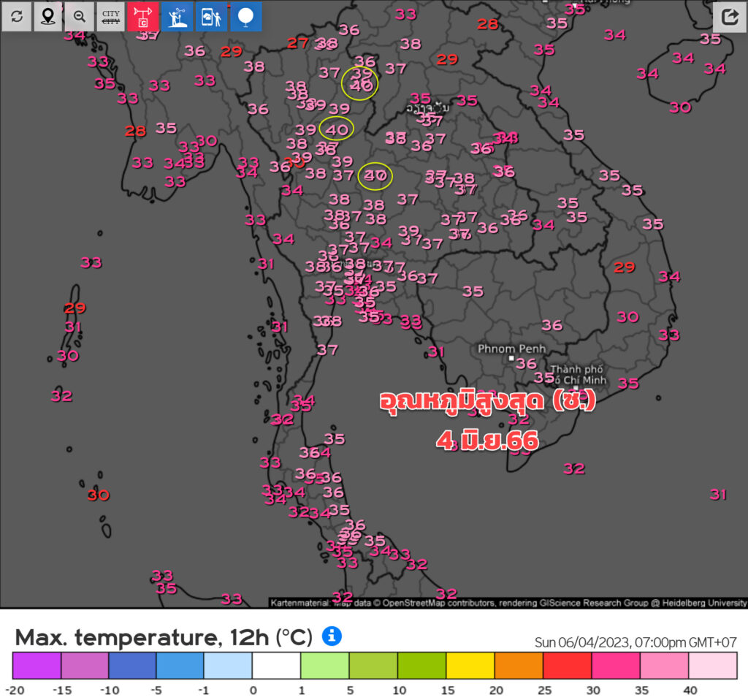Click the Max. temperature, 12h heading
The height and width of the screenshot is (700, 748).
click(163, 637)
